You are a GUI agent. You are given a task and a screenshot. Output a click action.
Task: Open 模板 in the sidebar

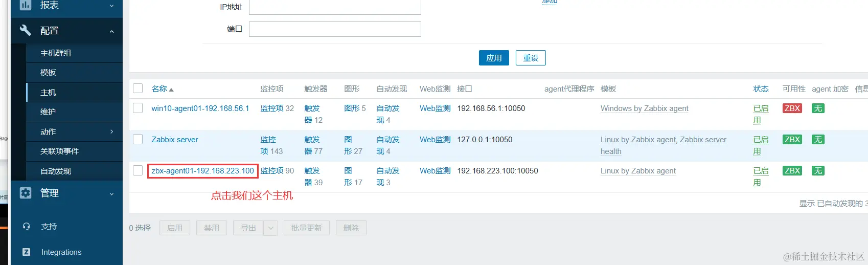48,72
